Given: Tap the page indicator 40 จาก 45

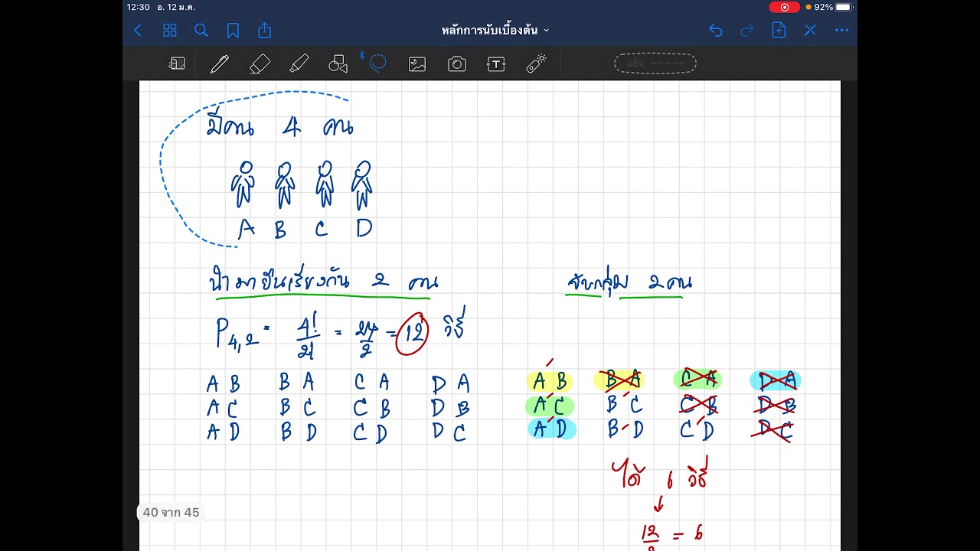Looking at the screenshot, I should [171, 513].
